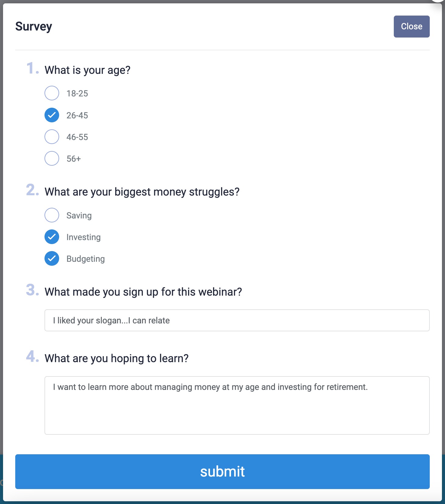The image size is (445, 504).
Task: Select the 56+ age option
Action: coord(52,158)
